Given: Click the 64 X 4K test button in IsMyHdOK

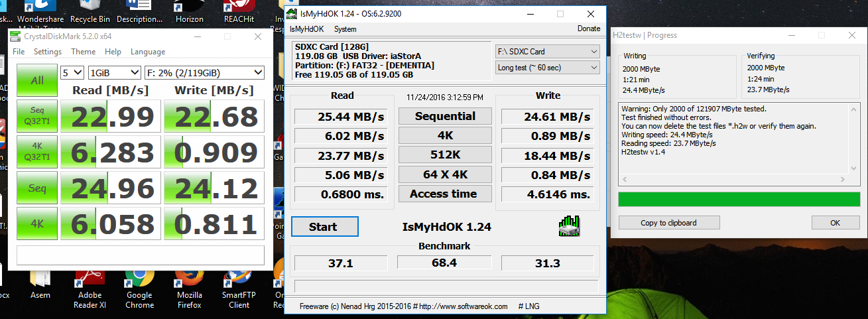Looking at the screenshot, I should 445,174.
